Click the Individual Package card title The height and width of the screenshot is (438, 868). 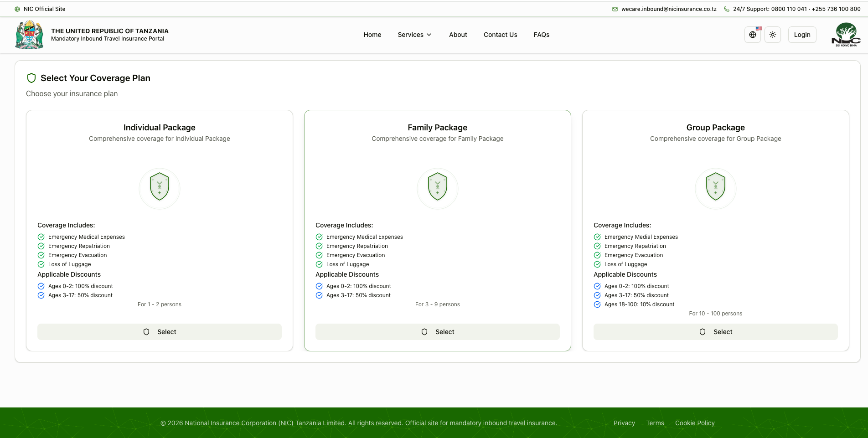(x=160, y=128)
